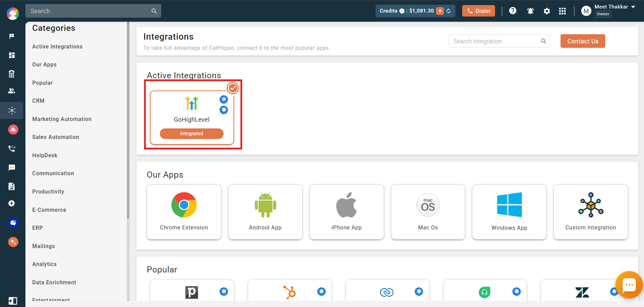Select the Mailings category
This screenshot has width=644, height=307.
pos(43,246)
